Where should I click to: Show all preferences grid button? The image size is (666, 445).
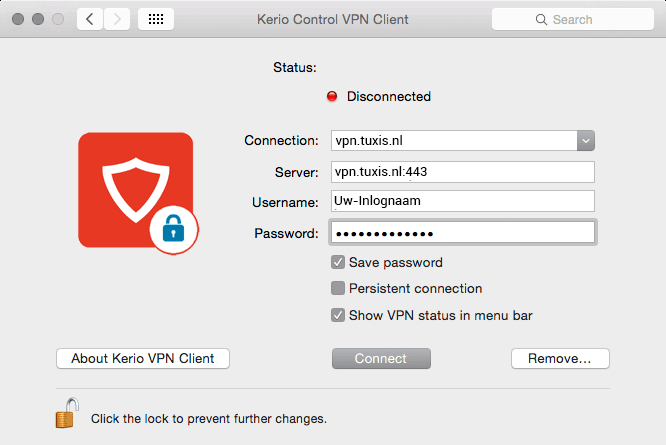(157, 19)
